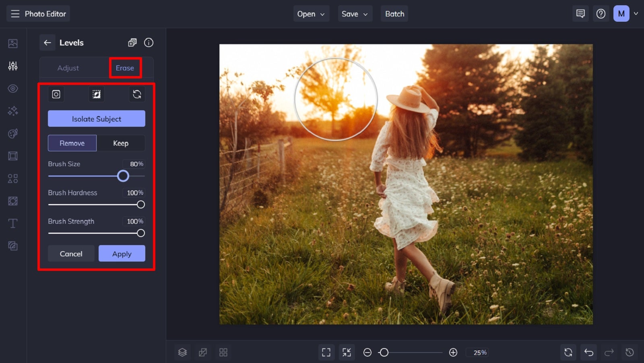Viewport: 644px width, 363px height.
Task: Click the 25% zoom percentage field
Action: coord(478,352)
